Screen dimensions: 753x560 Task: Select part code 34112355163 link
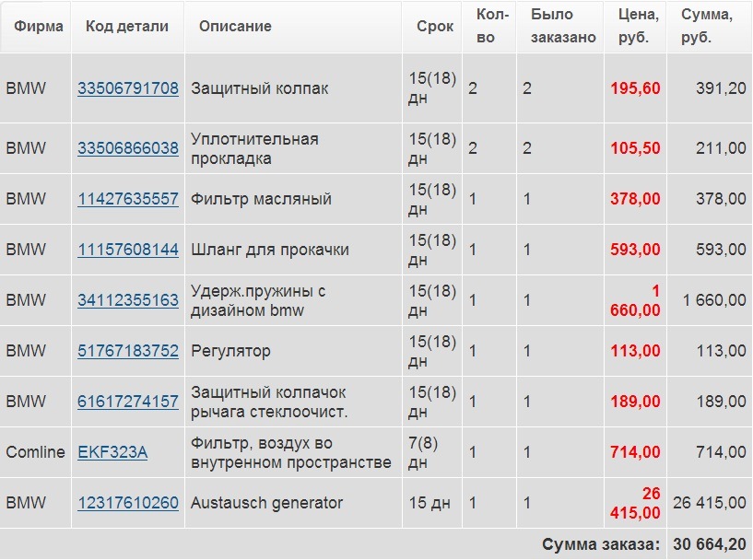point(129,299)
